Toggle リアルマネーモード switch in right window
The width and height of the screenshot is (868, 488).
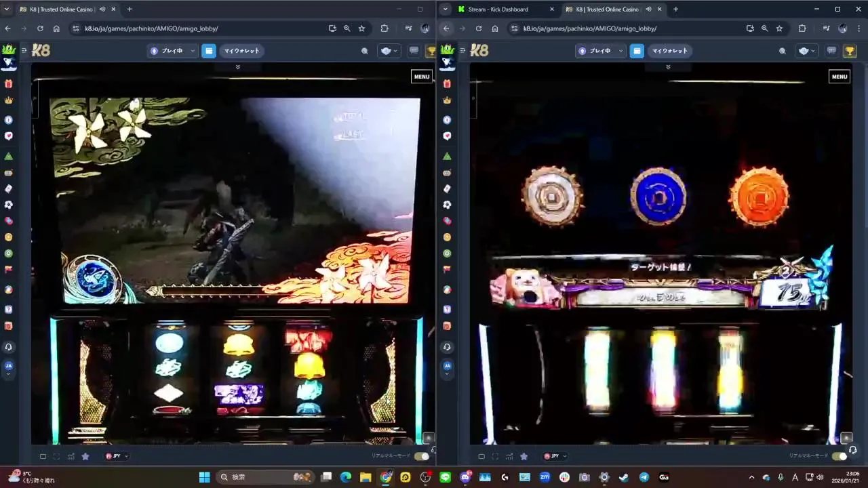point(840,456)
